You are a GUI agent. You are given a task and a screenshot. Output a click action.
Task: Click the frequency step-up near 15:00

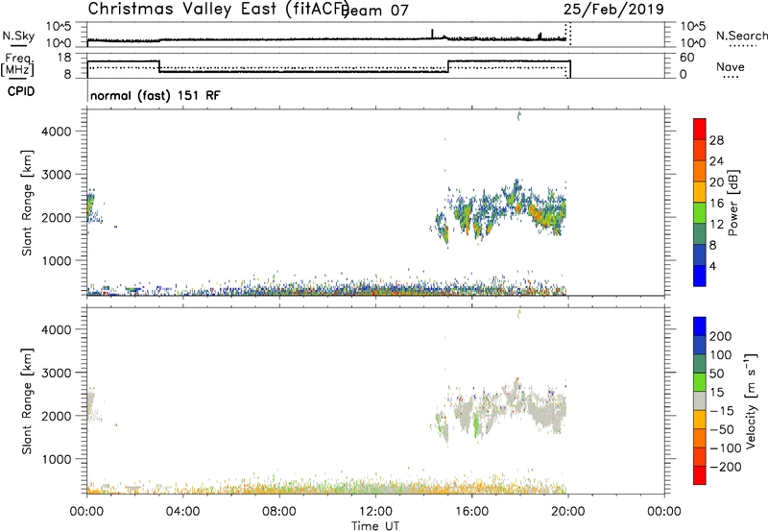[x=448, y=66]
